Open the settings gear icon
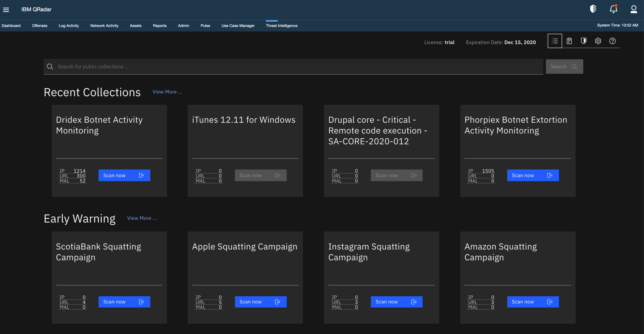The image size is (644, 334). click(x=598, y=41)
